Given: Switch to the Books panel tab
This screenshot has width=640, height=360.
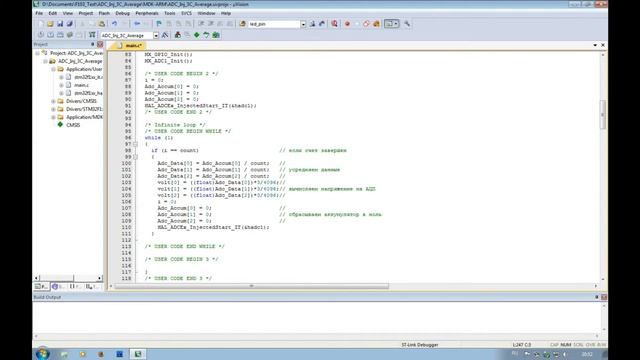Looking at the screenshot, I should click(x=58, y=287).
